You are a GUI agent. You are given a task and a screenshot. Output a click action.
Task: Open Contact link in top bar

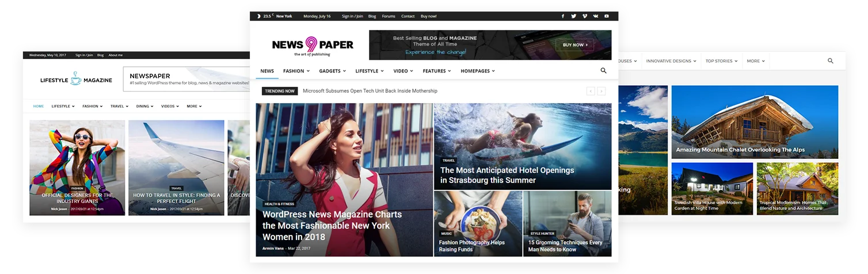(408, 16)
